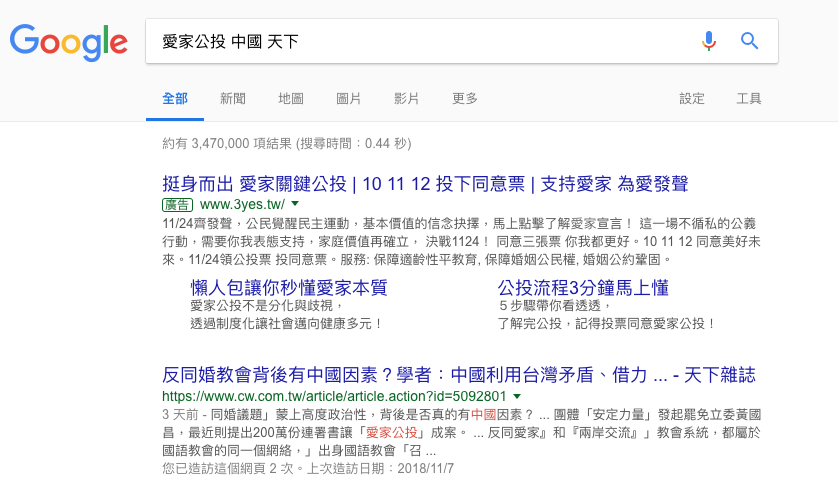Click the 廣告 ad badge
Viewport: 838px width, 493px height.
pos(177,205)
